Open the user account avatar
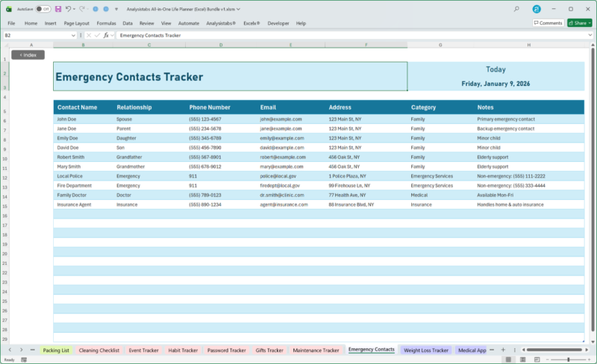This screenshot has width=597, height=364. [537, 9]
